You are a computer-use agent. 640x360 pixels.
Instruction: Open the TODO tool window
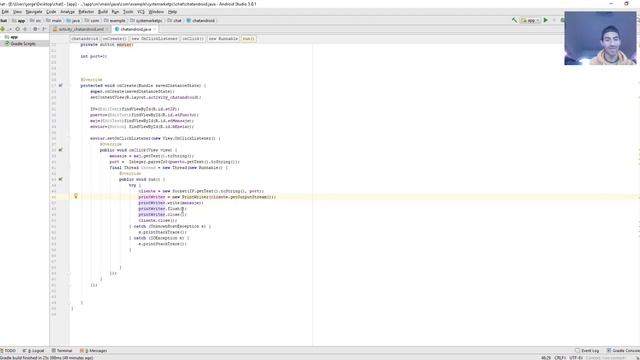point(8,351)
